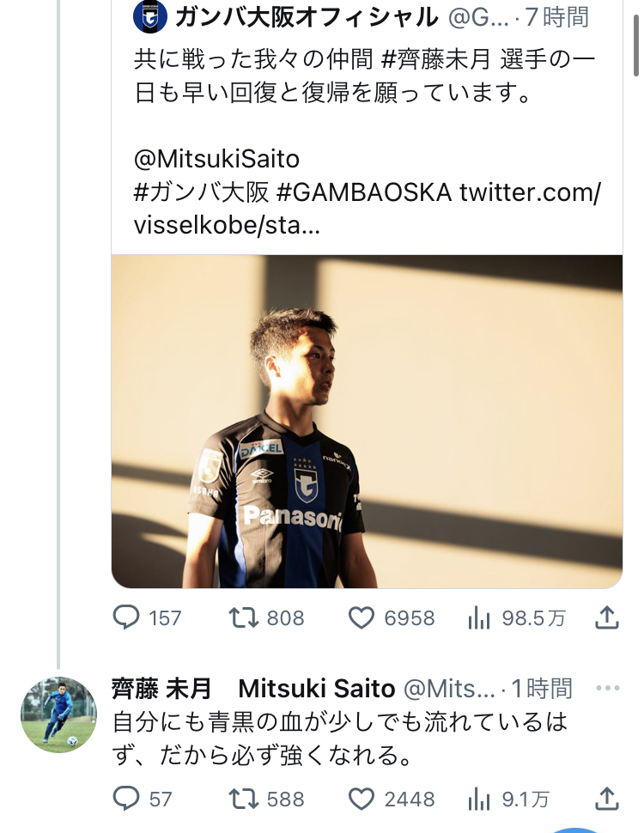View analytics for Mitsuki Saito's tweet
Viewport: 644px width, 833px height.
pyautogui.click(x=477, y=799)
